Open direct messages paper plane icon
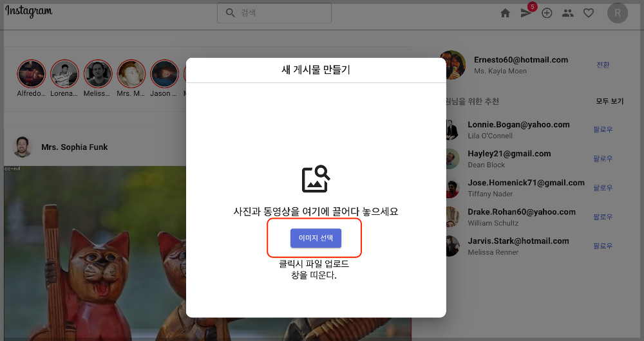Viewport: 644px width, 341px height. (526, 13)
